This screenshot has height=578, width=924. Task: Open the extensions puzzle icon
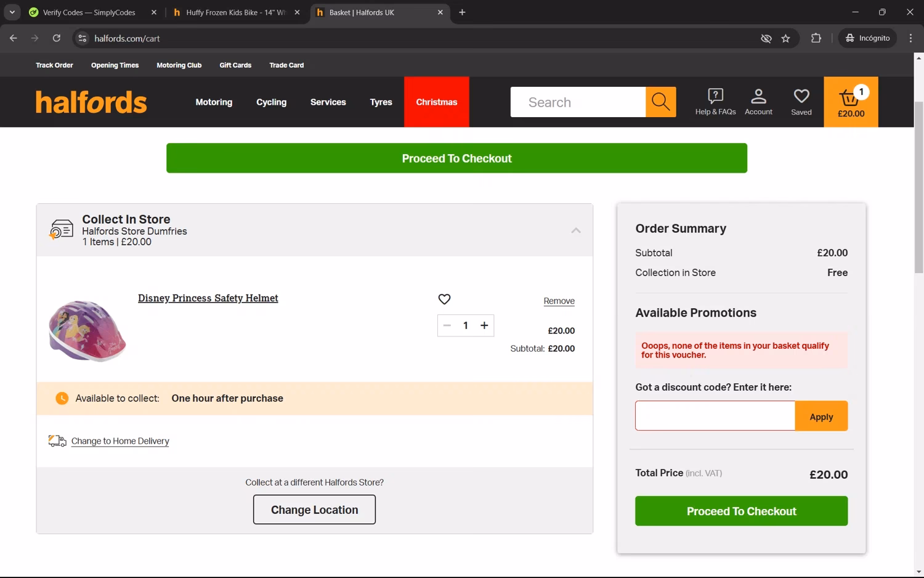[816, 38]
